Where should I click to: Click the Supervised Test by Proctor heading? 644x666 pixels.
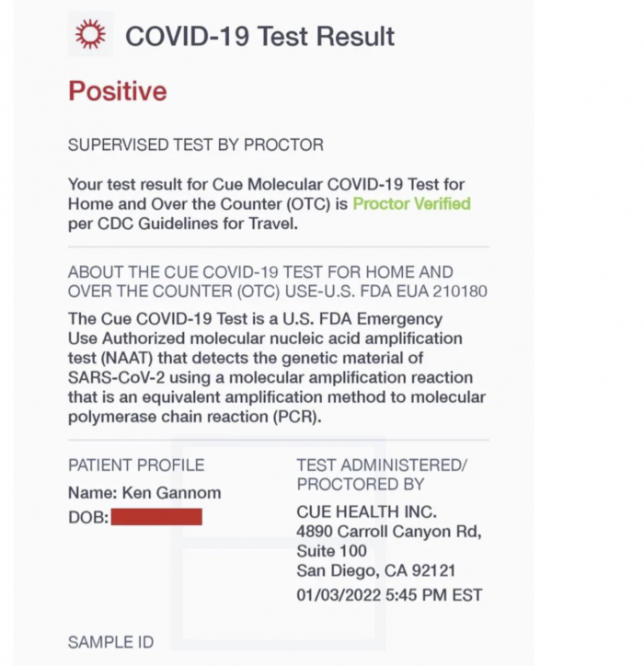pos(195,145)
